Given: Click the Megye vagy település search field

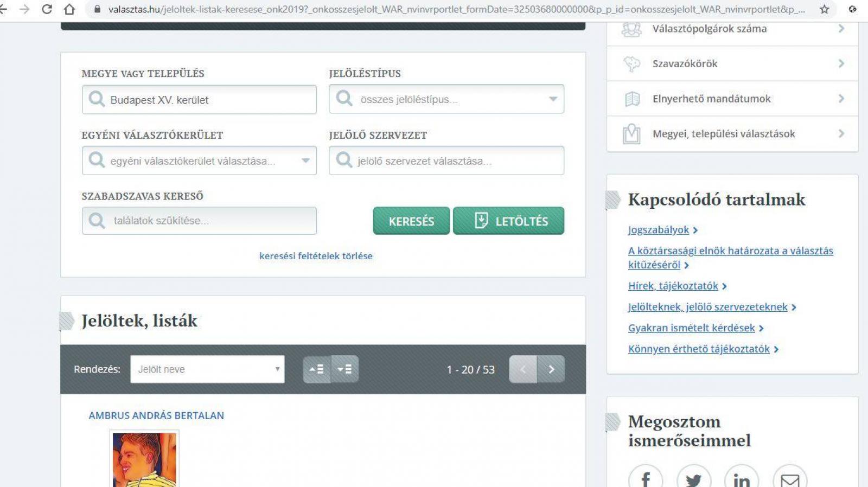Looking at the screenshot, I should click(199, 100).
